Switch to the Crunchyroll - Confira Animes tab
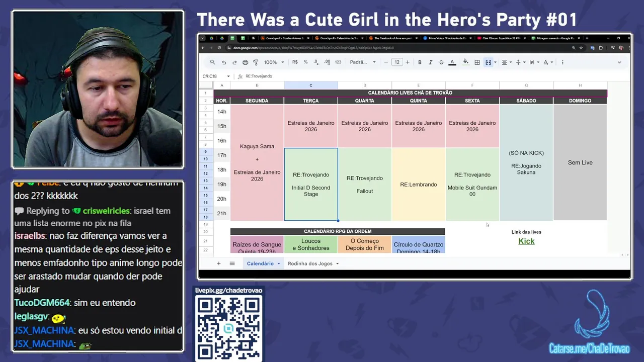The image size is (644, 362). [285, 38]
